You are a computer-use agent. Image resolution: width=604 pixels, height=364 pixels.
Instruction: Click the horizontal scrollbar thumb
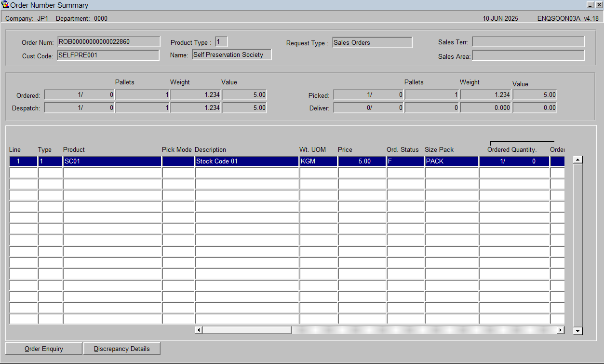pyautogui.click(x=247, y=330)
